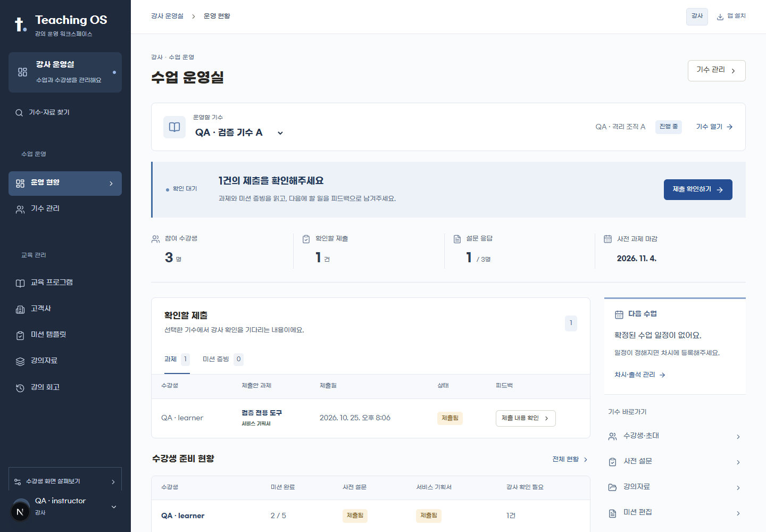Click the 앱 설치 button label

pyautogui.click(x=736, y=16)
